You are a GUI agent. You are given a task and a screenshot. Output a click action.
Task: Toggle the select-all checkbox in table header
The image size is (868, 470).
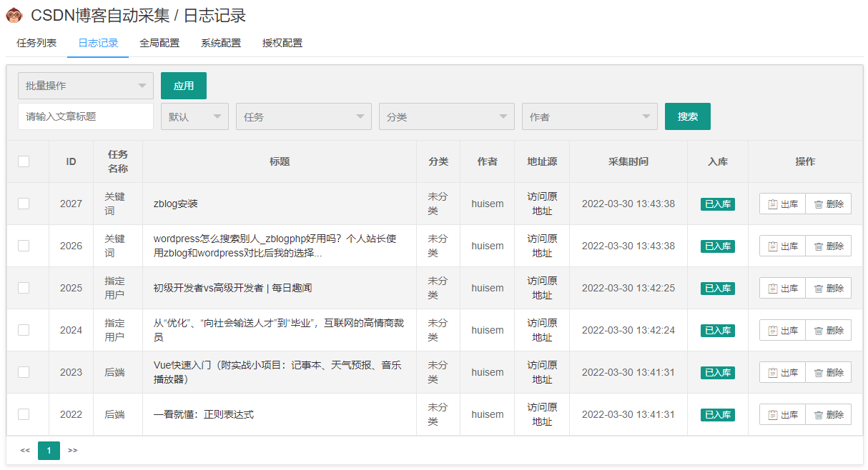click(x=24, y=161)
